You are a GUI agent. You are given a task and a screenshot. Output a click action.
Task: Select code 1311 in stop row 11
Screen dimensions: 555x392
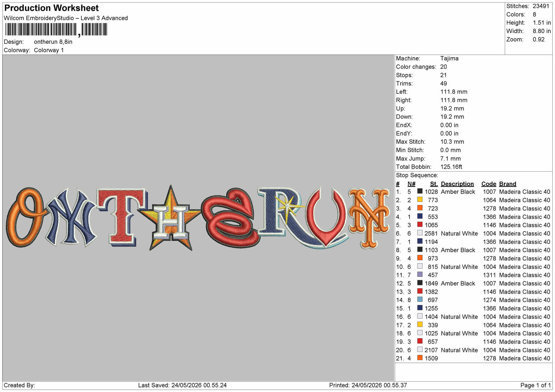tap(490, 275)
